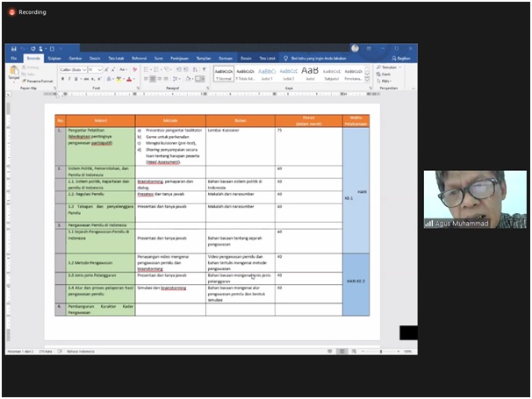Click the Bagikan (Share) button

click(403, 58)
